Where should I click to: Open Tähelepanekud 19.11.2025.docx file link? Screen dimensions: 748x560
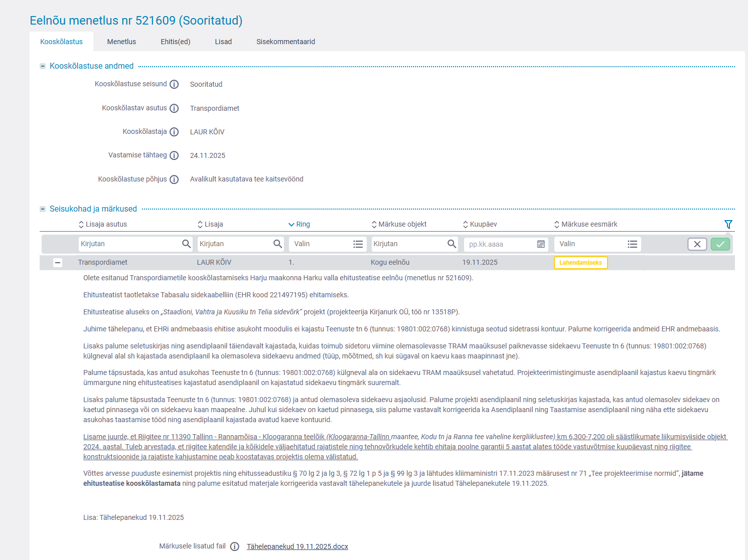tap(297, 546)
